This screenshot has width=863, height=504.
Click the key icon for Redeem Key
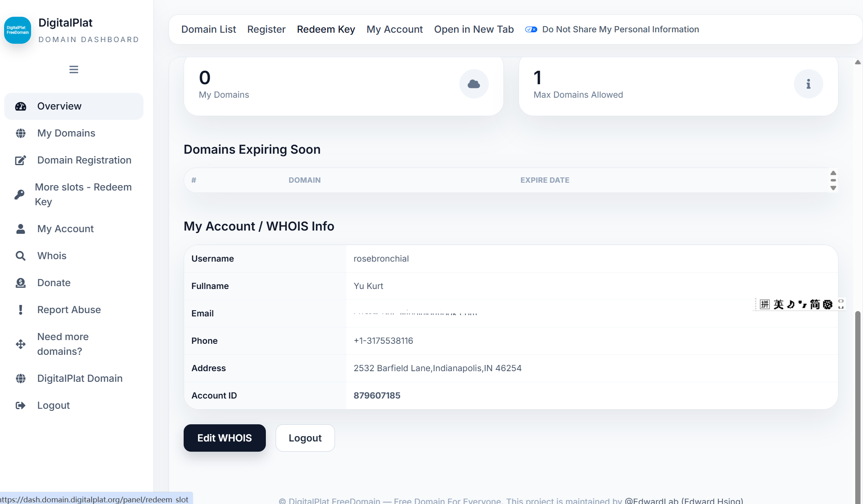pyautogui.click(x=20, y=195)
